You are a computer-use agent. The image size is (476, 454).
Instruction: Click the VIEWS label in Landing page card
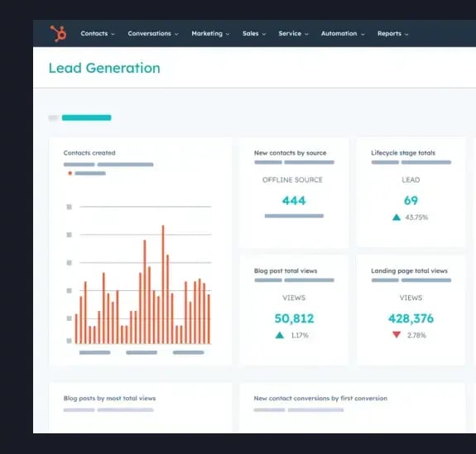point(411,298)
